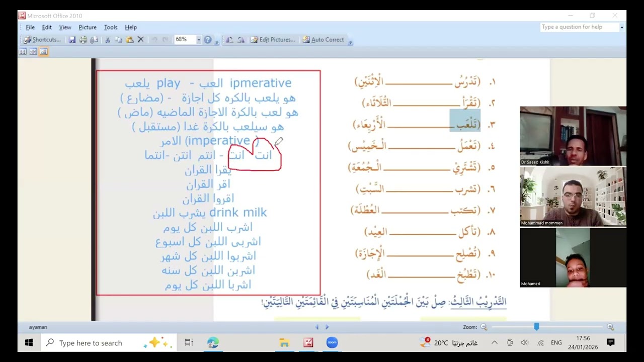Open notification center icon

(611, 343)
